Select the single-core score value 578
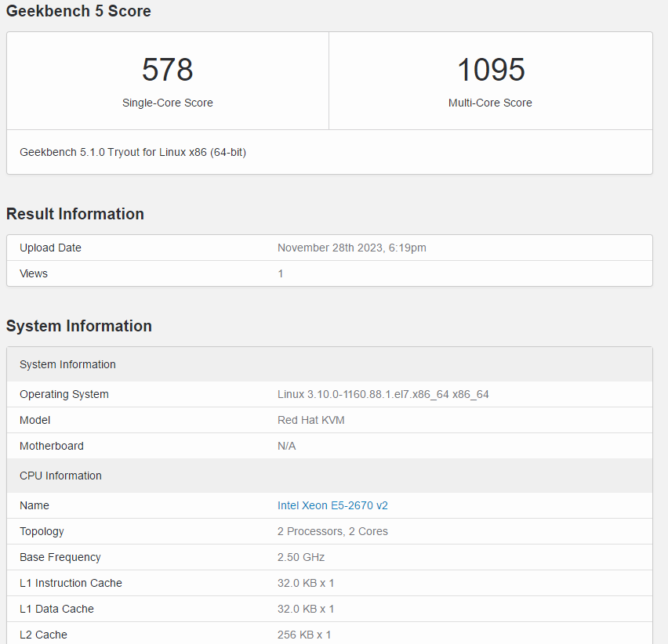The height and width of the screenshot is (644, 668). [x=168, y=70]
